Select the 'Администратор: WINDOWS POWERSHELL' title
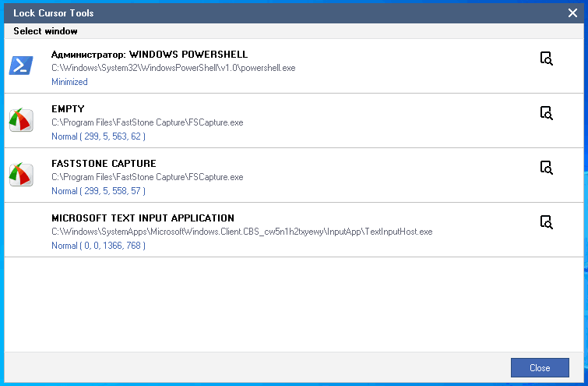The width and height of the screenshot is (588, 386). (x=150, y=55)
